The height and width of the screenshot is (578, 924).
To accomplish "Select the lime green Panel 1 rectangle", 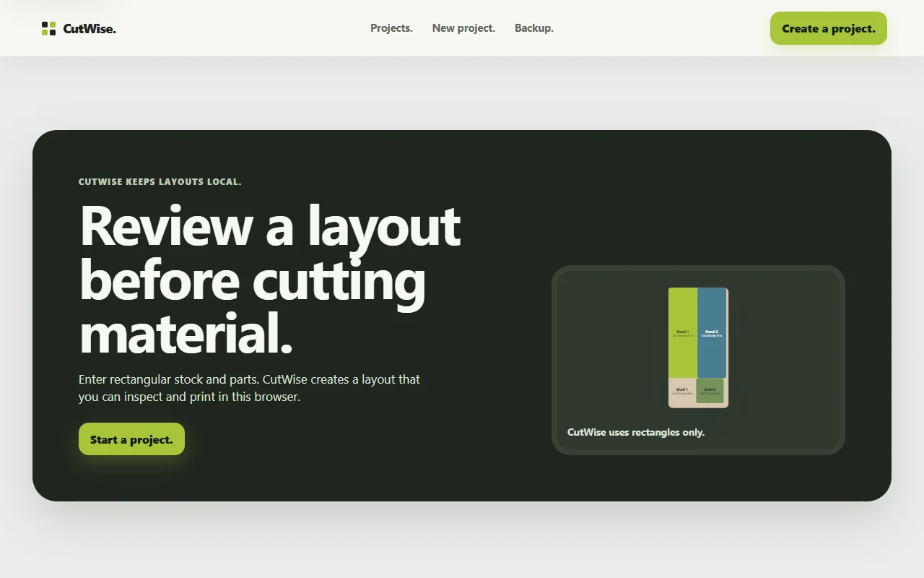I will click(682, 333).
